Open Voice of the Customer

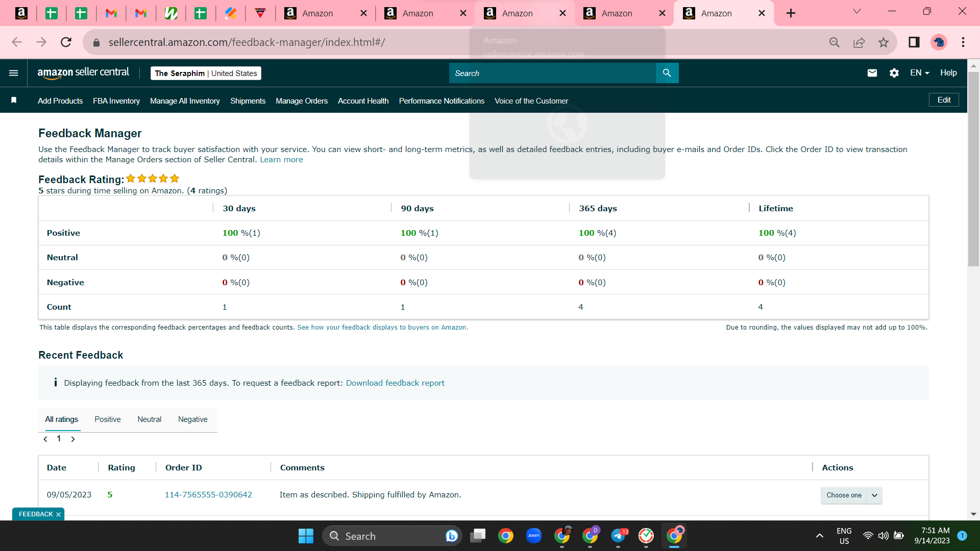pos(531,101)
